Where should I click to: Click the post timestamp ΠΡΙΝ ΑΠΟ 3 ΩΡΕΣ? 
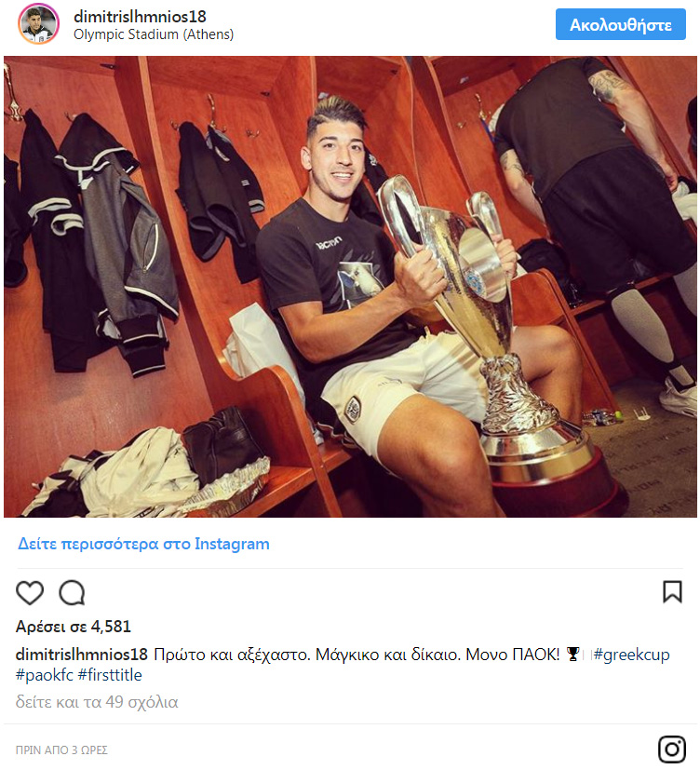pyautogui.click(x=61, y=750)
